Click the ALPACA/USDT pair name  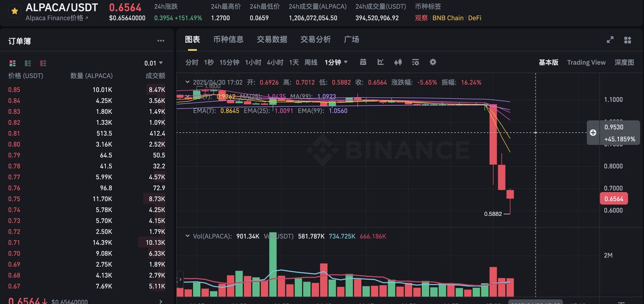click(x=62, y=8)
